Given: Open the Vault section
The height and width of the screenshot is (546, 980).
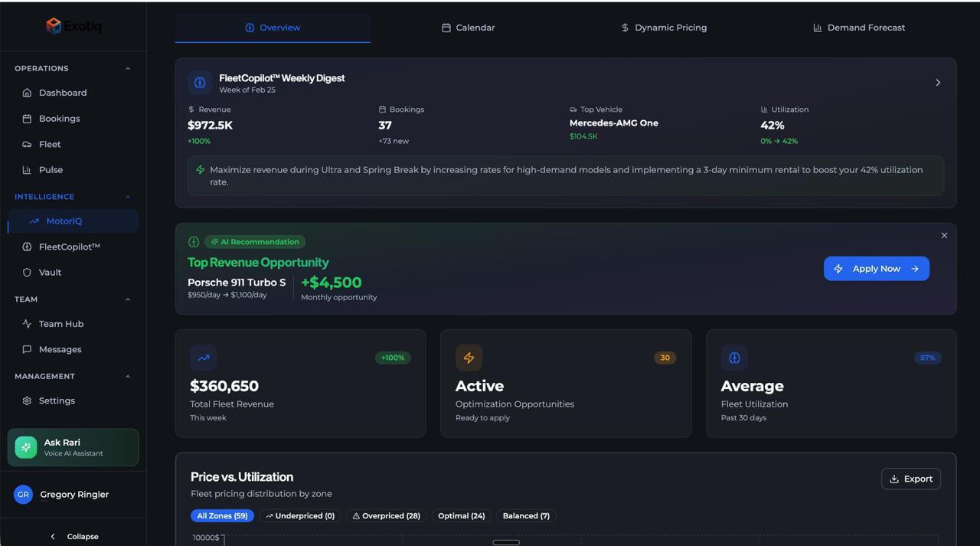Looking at the screenshot, I should click(x=49, y=272).
